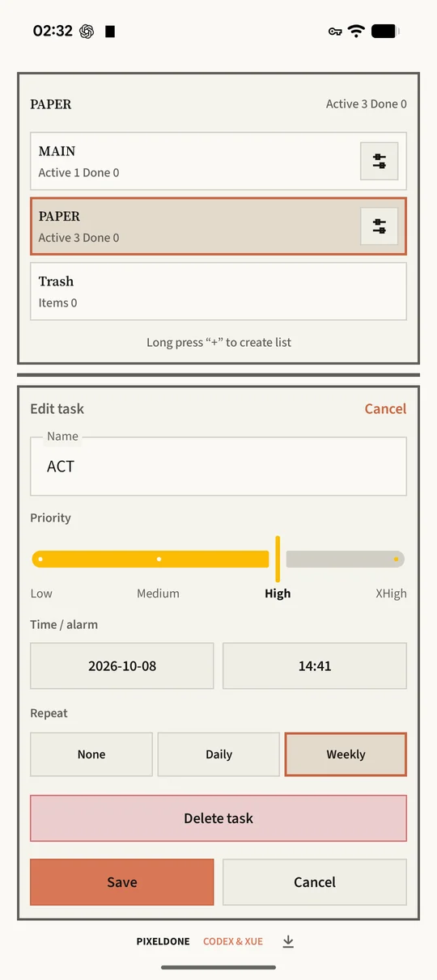Tap the Wi-Fi icon in status bar
The image size is (437, 980).
point(356,32)
